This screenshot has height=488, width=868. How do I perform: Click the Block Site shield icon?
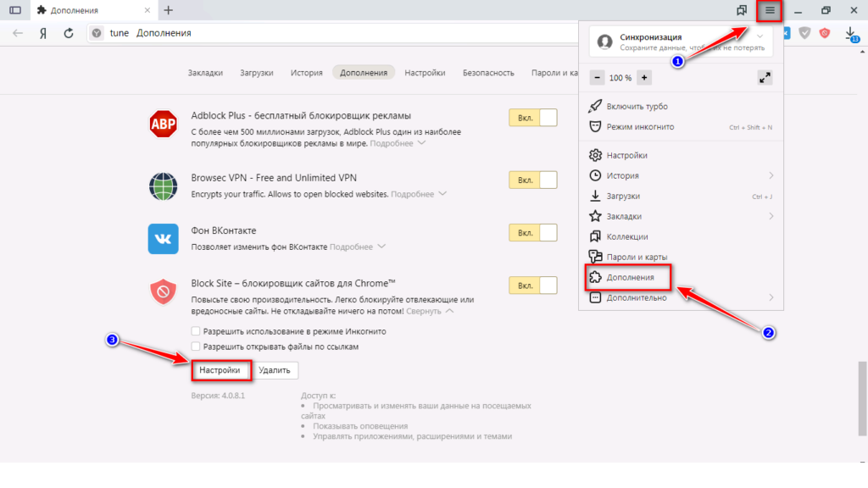coord(164,291)
